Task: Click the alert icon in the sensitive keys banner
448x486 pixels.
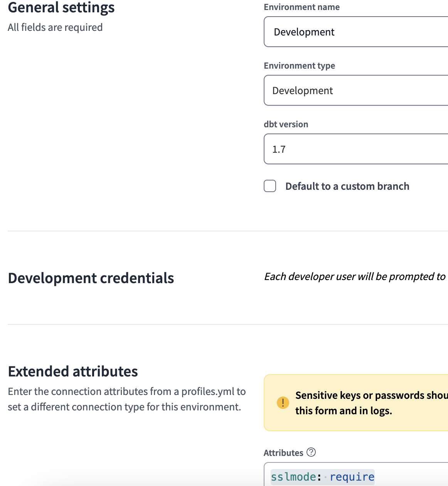Action: [284, 402]
